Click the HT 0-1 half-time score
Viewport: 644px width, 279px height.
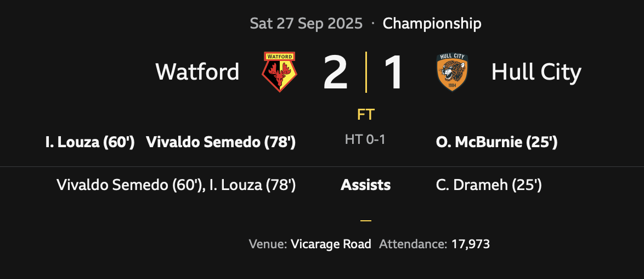(365, 140)
